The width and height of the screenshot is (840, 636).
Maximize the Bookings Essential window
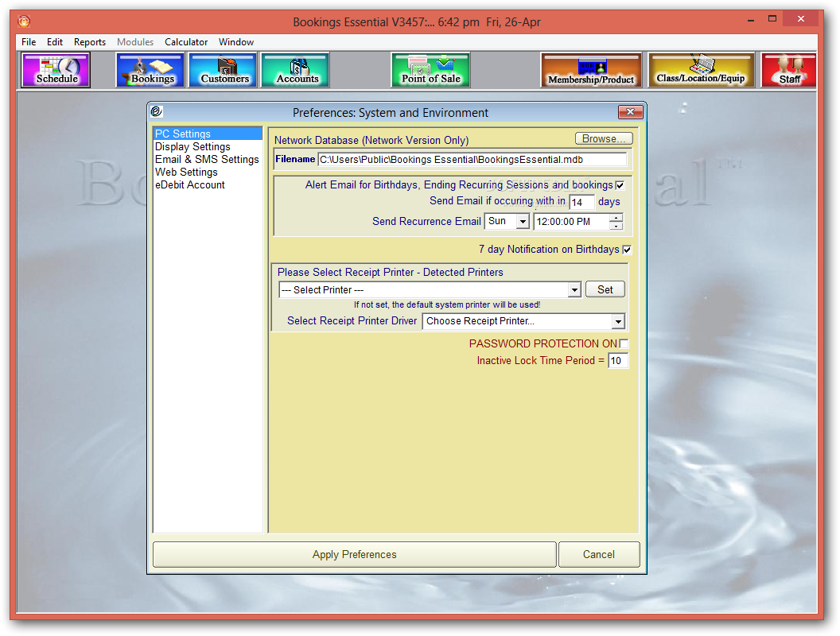click(772, 19)
